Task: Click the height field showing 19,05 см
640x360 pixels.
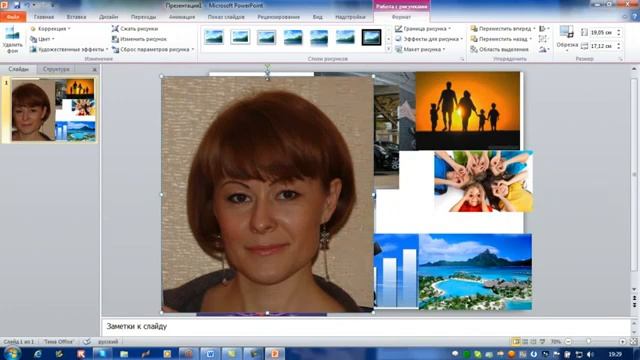Action: tap(601, 32)
